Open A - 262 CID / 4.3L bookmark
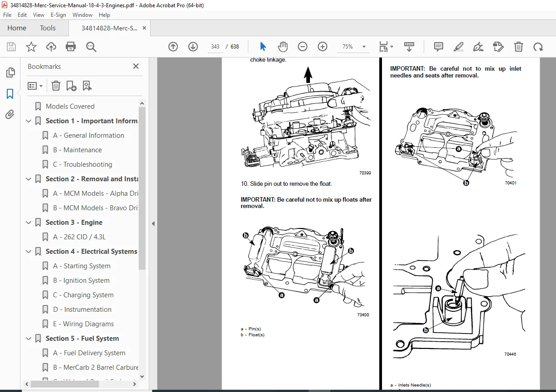Image resolution: width=556 pixels, height=392 pixels. (x=79, y=237)
